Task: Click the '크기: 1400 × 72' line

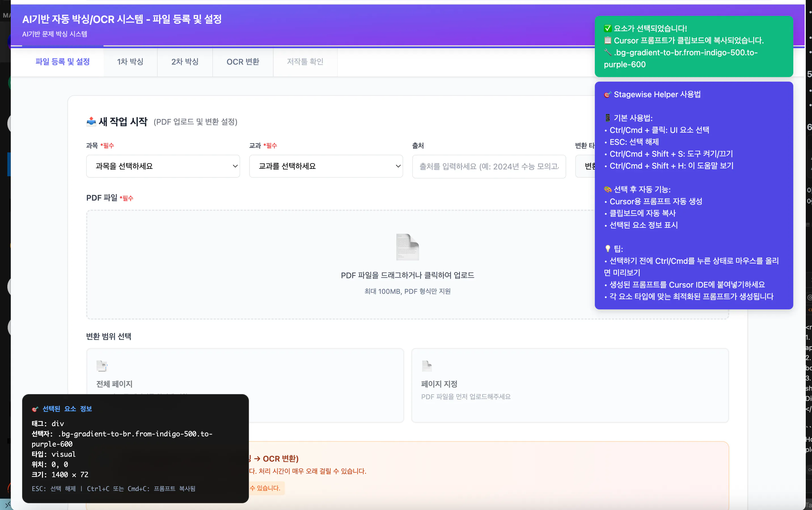Action: point(60,474)
